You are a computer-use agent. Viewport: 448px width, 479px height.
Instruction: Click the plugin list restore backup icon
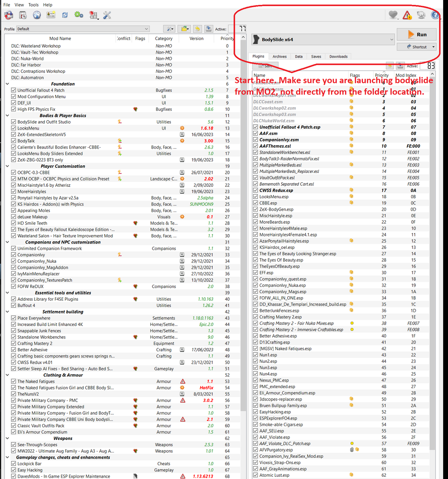tap(390, 65)
